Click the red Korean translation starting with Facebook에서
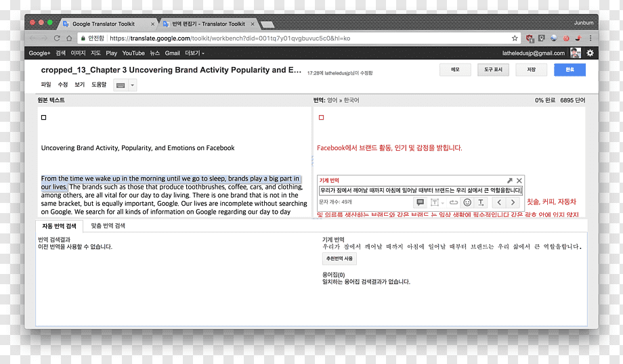The height and width of the screenshot is (364, 623). (389, 147)
